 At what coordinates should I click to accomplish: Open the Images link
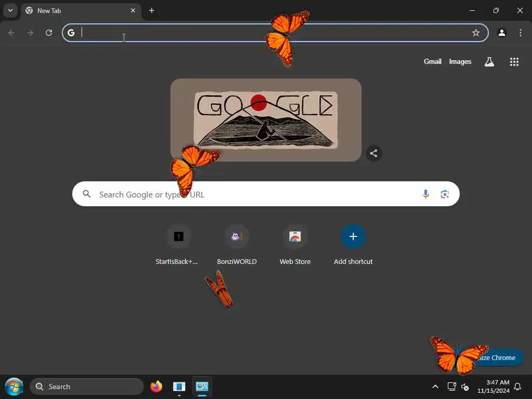pos(460,61)
